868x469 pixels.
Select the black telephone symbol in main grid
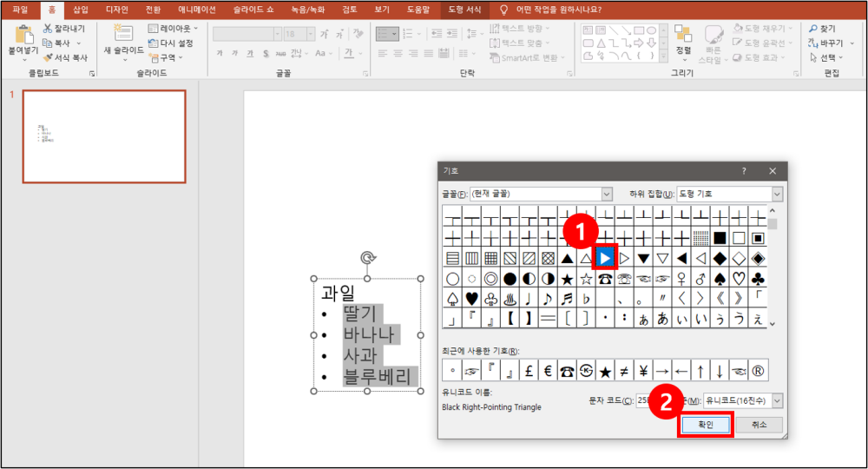pyautogui.click(x=605, y=279)
